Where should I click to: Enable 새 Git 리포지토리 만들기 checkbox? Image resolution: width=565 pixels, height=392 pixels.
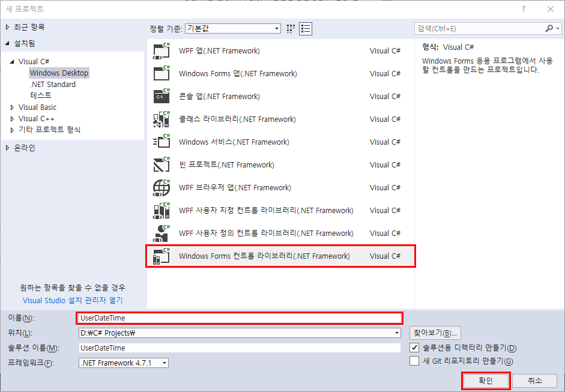414,361
